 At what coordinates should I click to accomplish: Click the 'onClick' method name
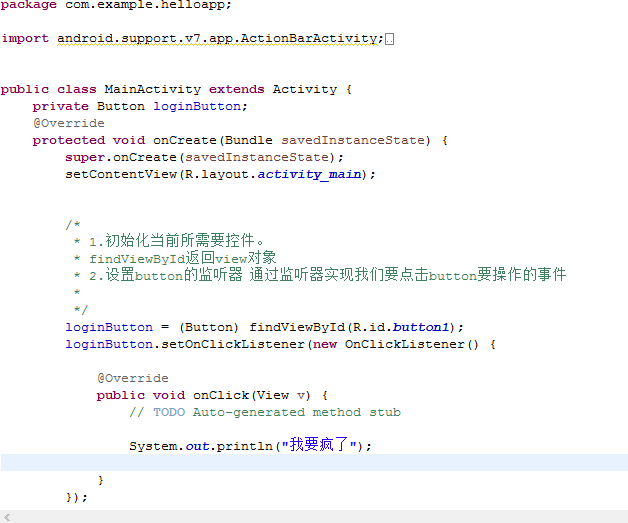coord(221,395)
